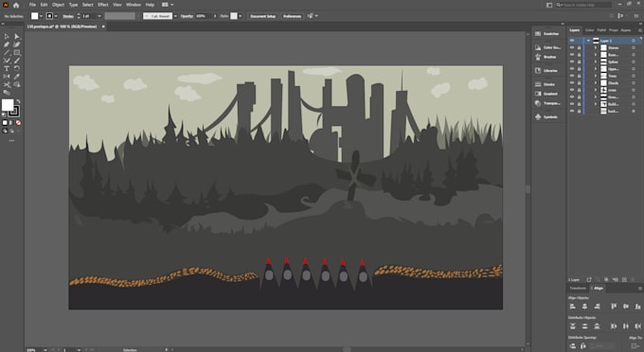Open the Effect menu
This screenshot has width=644, height=352.
click(x=102, y=5)
